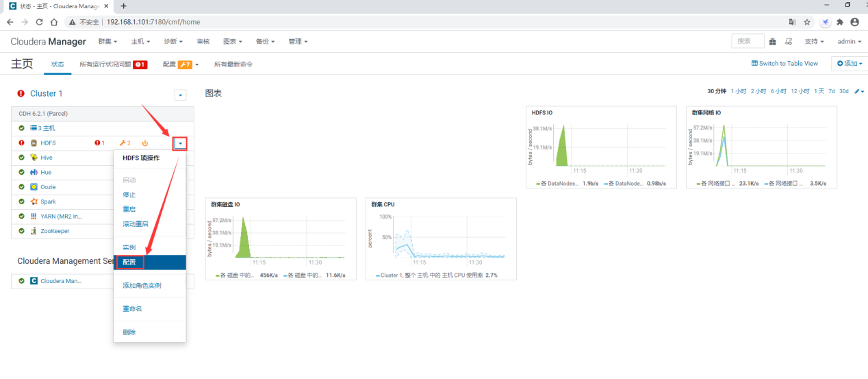This screenshot has width=868, height=379.
Task: Set chart time range to 6 小时
Action: pos(778,91)
